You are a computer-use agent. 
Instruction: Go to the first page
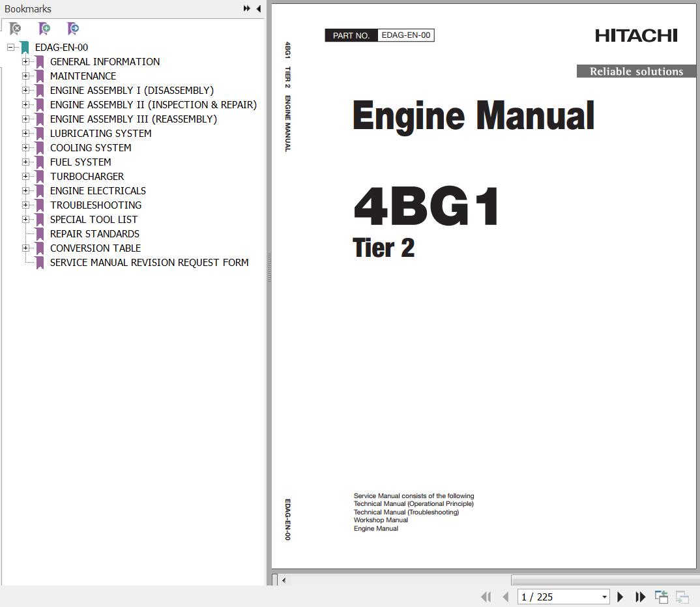coord(486,597)
